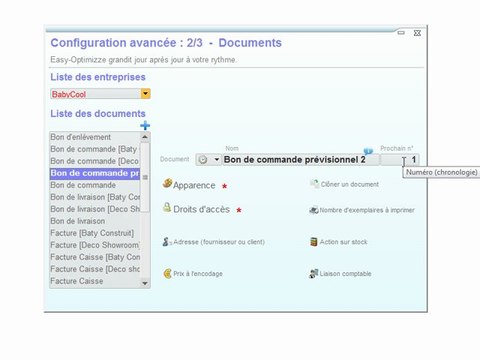The image size is (480, 360).
Task: Click the Prochain n° number field
Action: click(x=400, y=160)
